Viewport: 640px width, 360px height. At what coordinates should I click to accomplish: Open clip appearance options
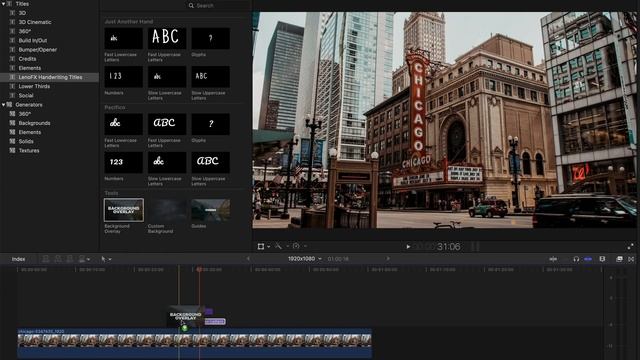coord(602,259)
